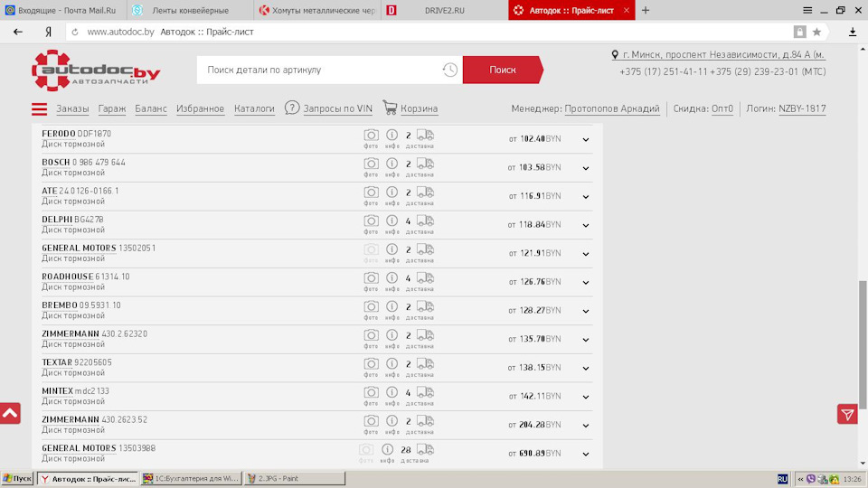The image size is (868, 488).
Task: Click the NZBY-1817 login link
Action: (802, 108)
